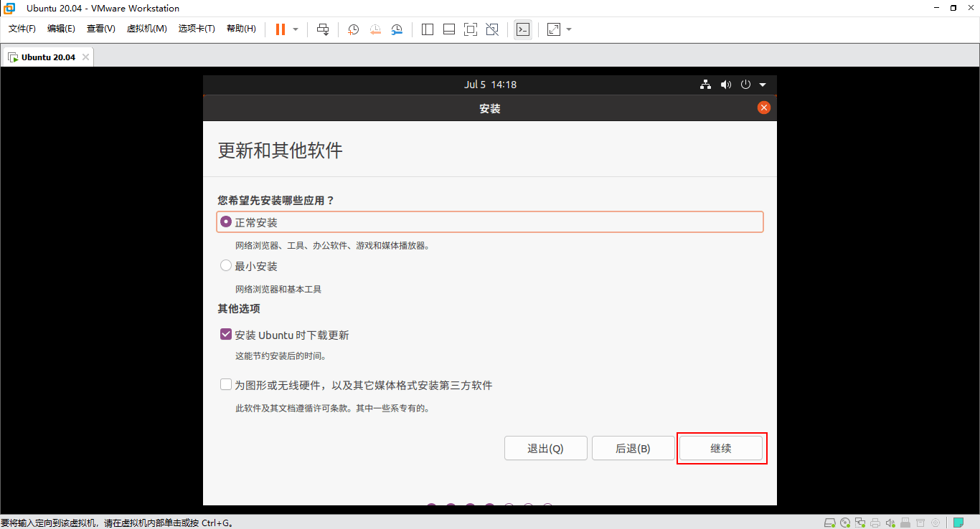
Task: Open the Ubuntu volume indicator
Action: click(x=726, y=85)
